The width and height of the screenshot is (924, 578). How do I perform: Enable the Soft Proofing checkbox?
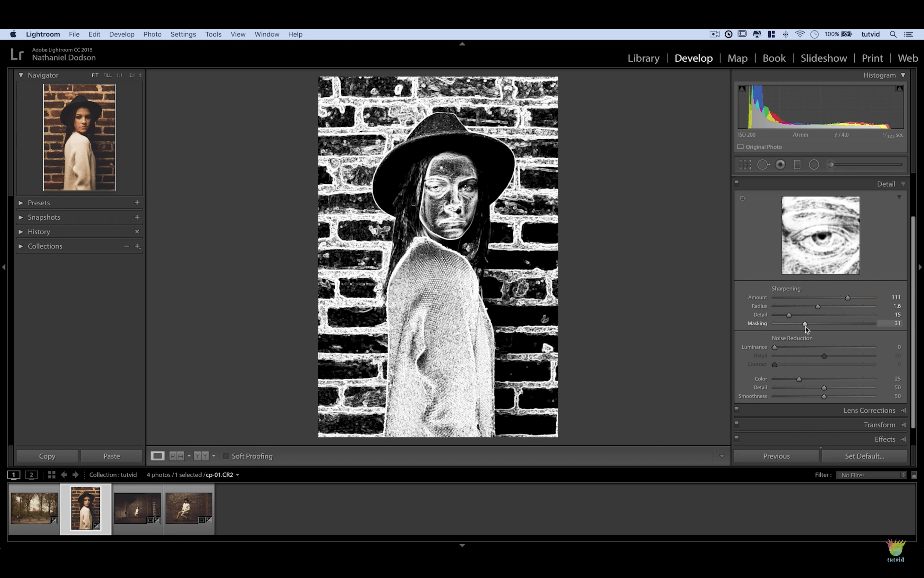pos(226,456)
